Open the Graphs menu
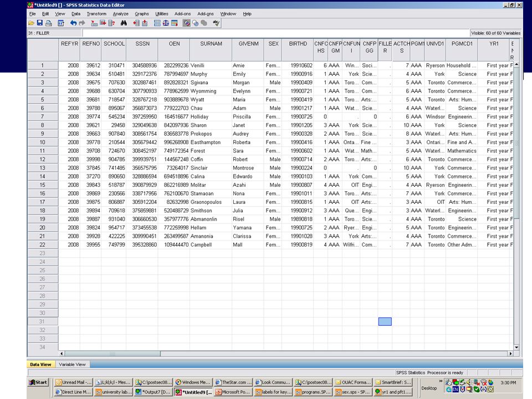Image resolution: width=532 pixels, height=399 pixels. coord(142,14)
